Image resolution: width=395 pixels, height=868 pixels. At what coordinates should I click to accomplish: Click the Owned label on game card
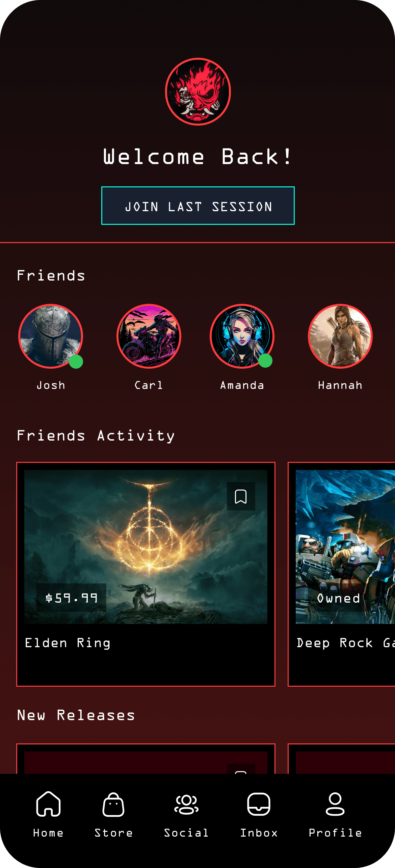[x=339, y=598]
